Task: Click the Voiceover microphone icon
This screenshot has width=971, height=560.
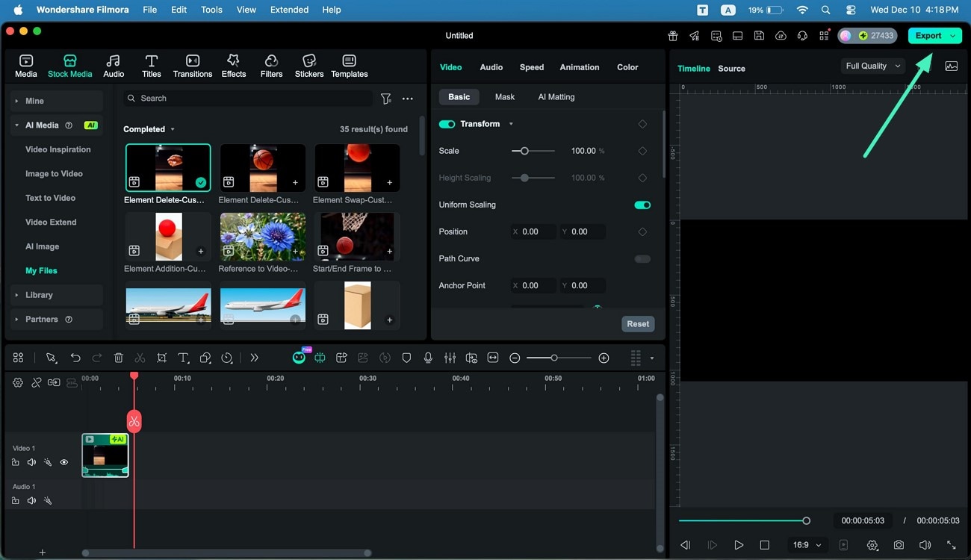Action: (x=428, y=358)
